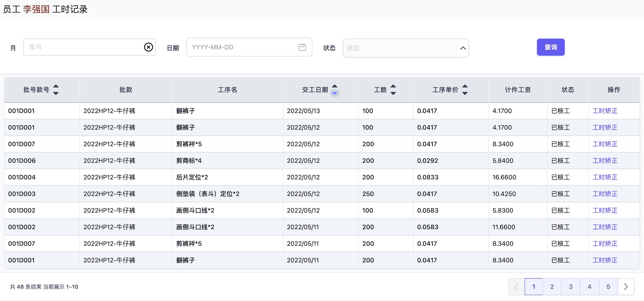
Task: Click 工时矫正 for the 250 工数 row
Action: (x=604, y=194)
